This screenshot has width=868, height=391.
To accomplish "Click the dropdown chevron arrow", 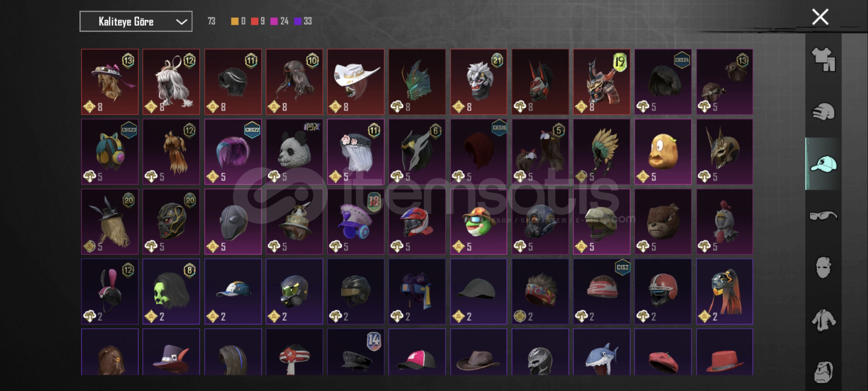I will pyautogui.click(x=181, y=22).
